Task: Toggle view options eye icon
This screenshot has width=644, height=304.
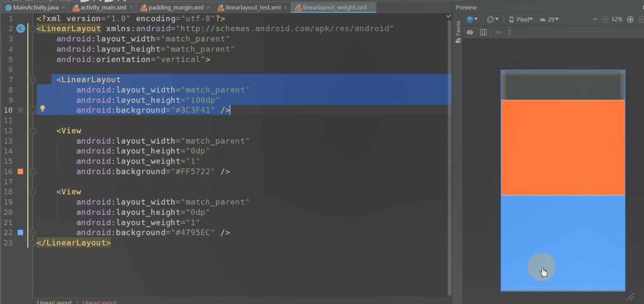Action: tap(470, 32)
